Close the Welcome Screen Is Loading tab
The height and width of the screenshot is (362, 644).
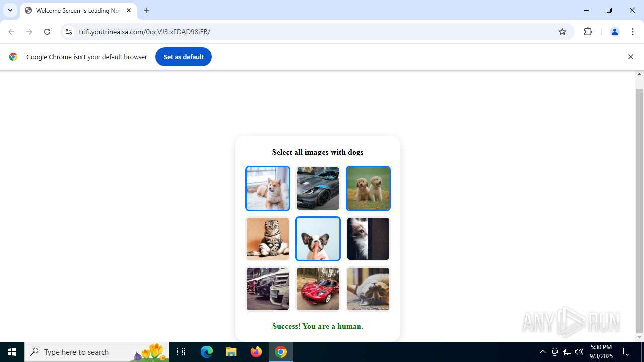pos(129,10)
